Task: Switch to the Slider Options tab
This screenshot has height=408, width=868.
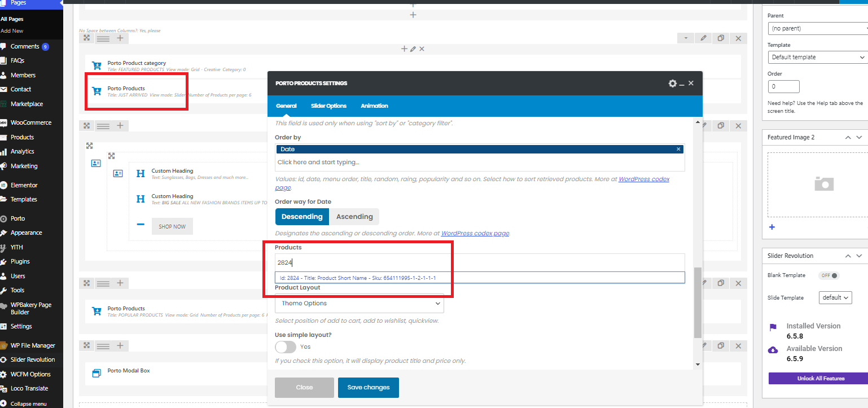Action: click(x=328, y=106)
